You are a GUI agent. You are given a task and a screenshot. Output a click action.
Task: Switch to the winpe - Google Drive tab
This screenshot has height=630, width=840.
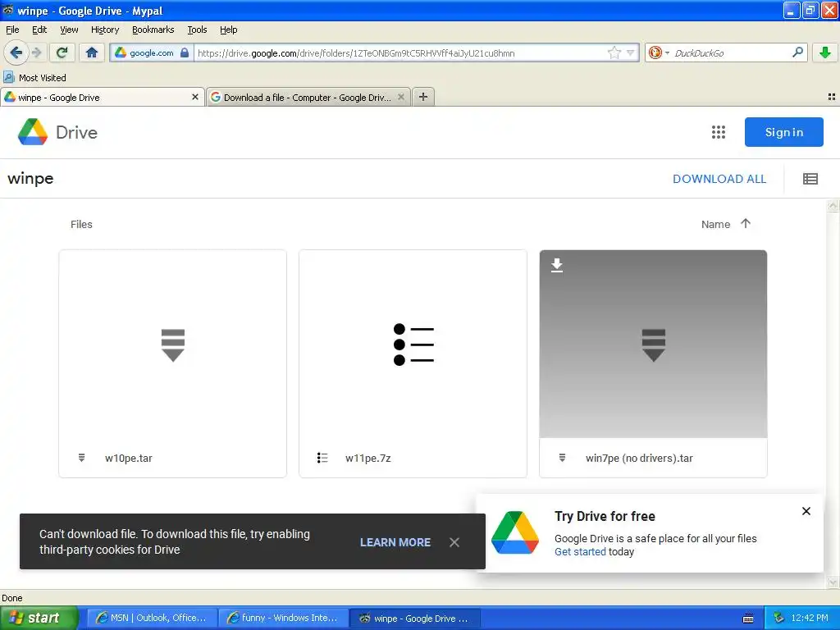(102, 97)
